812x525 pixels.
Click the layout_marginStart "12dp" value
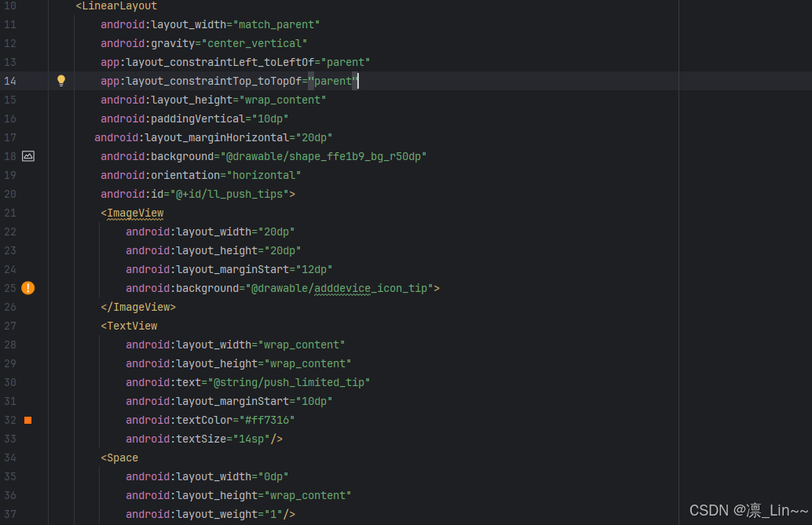pyautogui.click(x=314, y=270)
